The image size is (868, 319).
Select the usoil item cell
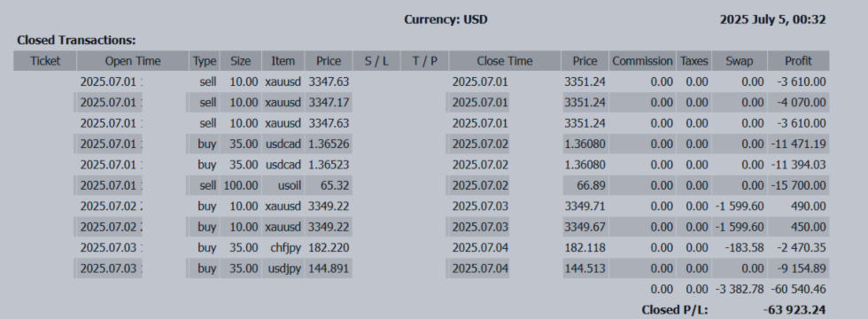point(290,185)
